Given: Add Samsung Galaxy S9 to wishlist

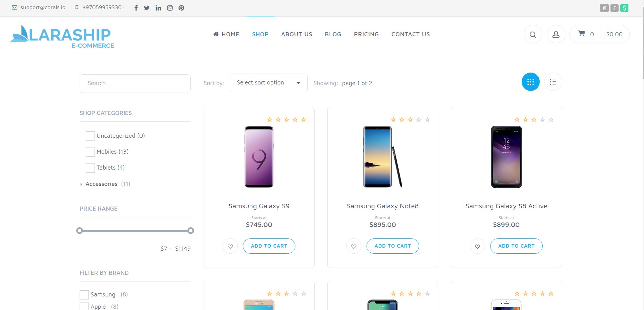Looking at the screenshot, I should (x=230, y=246).
